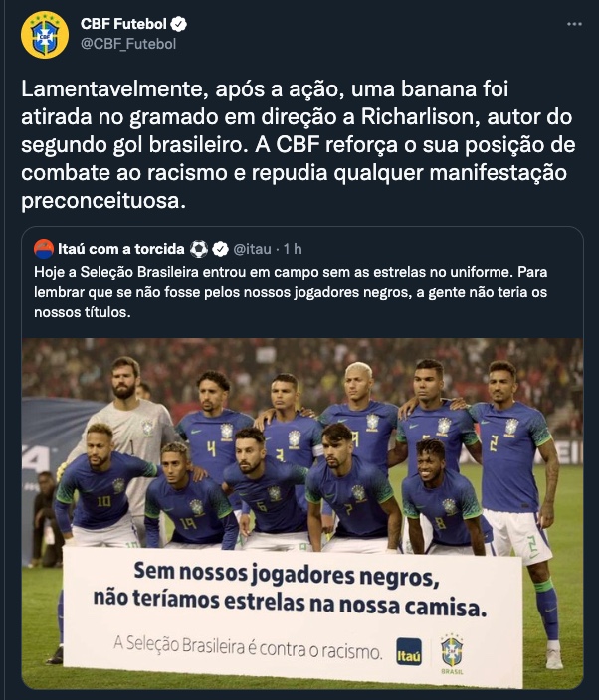Open the 1 h timestamp of quoted tweet
The image size is (599, 700).
(293, 249)
